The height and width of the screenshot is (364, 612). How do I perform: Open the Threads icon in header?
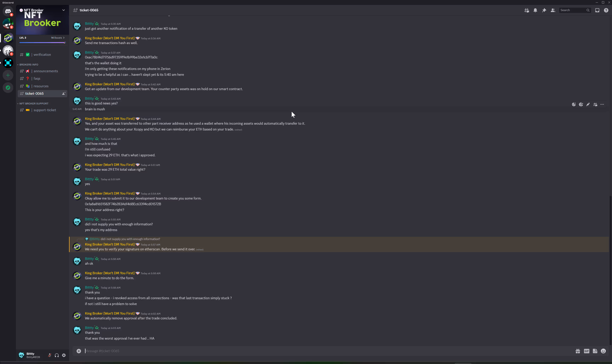click(x=527, y=10)
